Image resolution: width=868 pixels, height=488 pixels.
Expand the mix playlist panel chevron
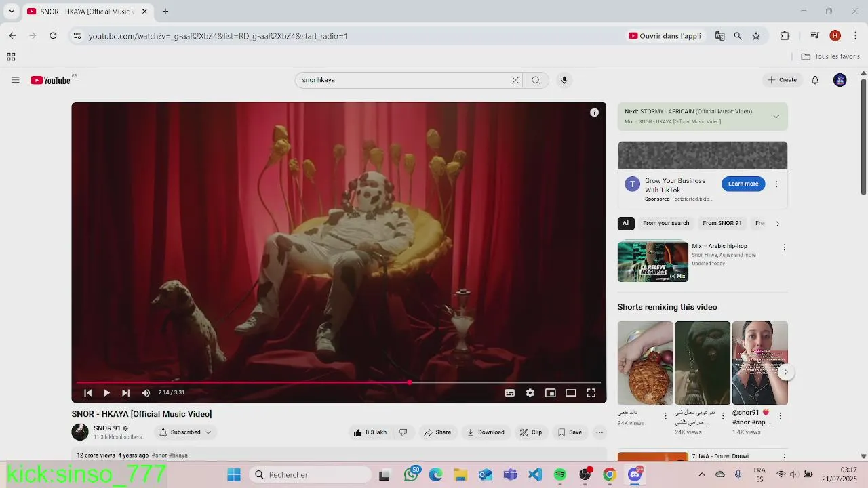[x=776, y=117]
